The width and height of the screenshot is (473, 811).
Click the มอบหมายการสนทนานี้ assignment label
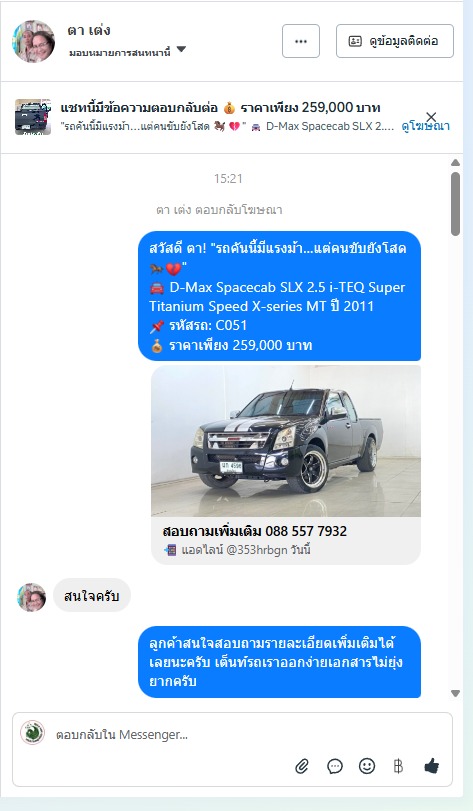click(119, 52)
